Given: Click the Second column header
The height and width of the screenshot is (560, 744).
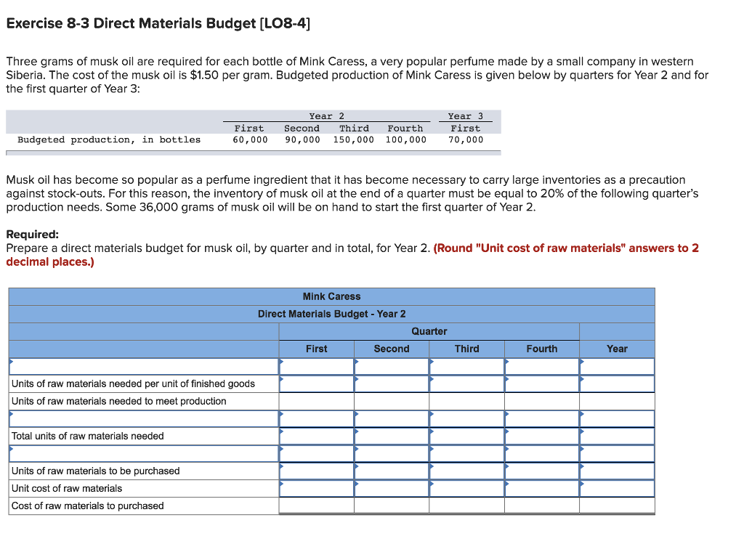Looking at the screenshot, I should (x=391, y=349).
